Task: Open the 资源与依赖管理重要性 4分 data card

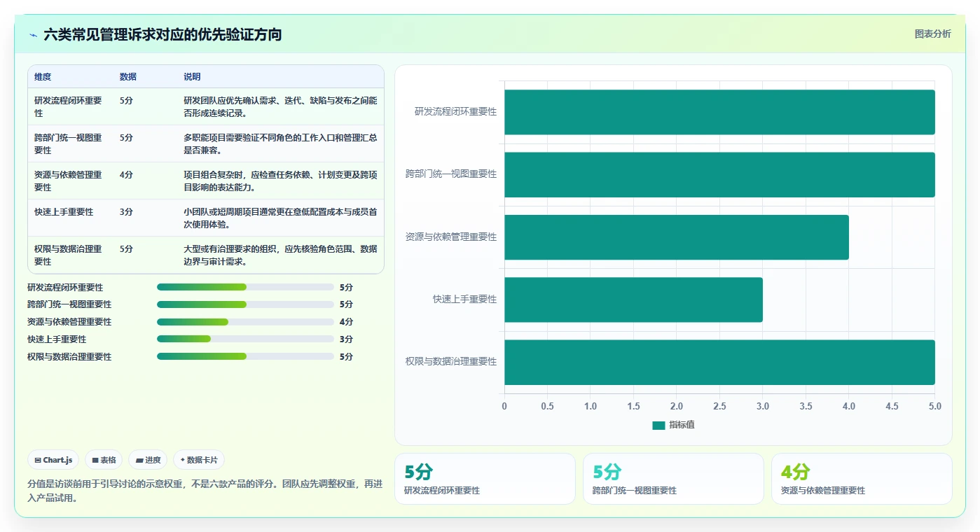Action: pos(862,479)
